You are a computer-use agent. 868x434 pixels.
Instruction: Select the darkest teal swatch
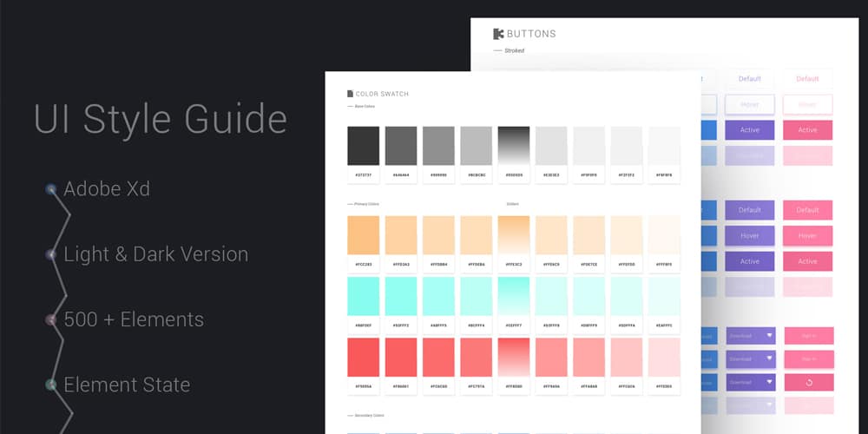pos(363,296)
